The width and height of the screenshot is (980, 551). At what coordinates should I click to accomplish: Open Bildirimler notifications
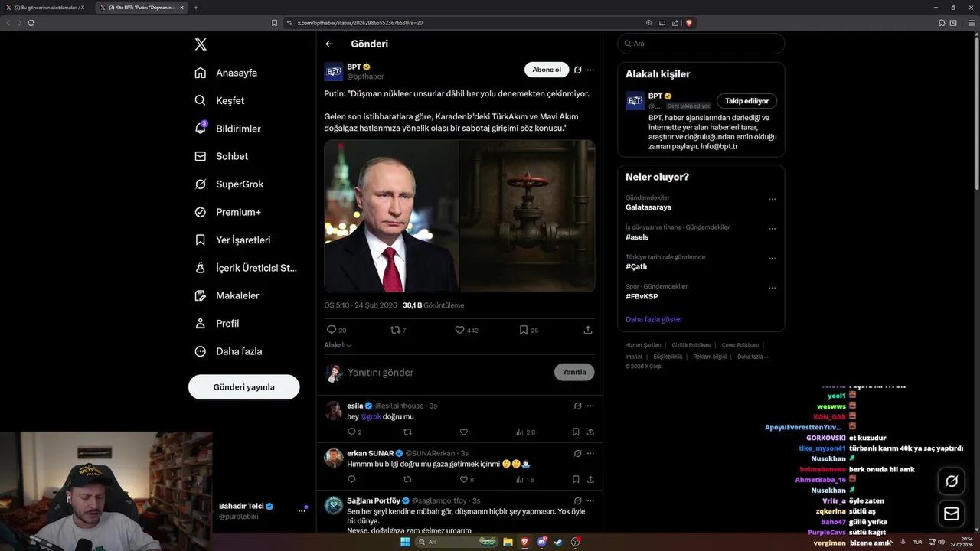[227, 129]
